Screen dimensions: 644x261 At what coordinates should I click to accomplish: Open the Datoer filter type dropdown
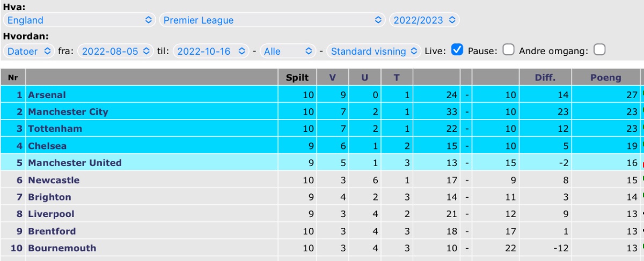click(x=29, y=51)
